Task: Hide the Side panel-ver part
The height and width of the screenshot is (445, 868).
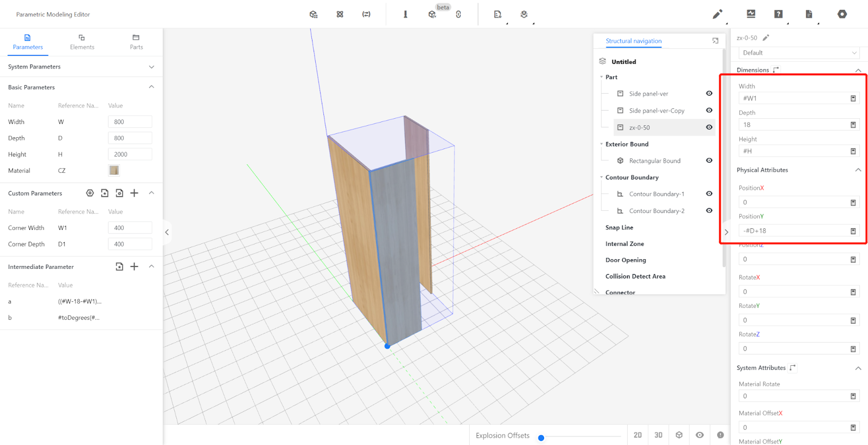Action: click(x=709, y=94)
